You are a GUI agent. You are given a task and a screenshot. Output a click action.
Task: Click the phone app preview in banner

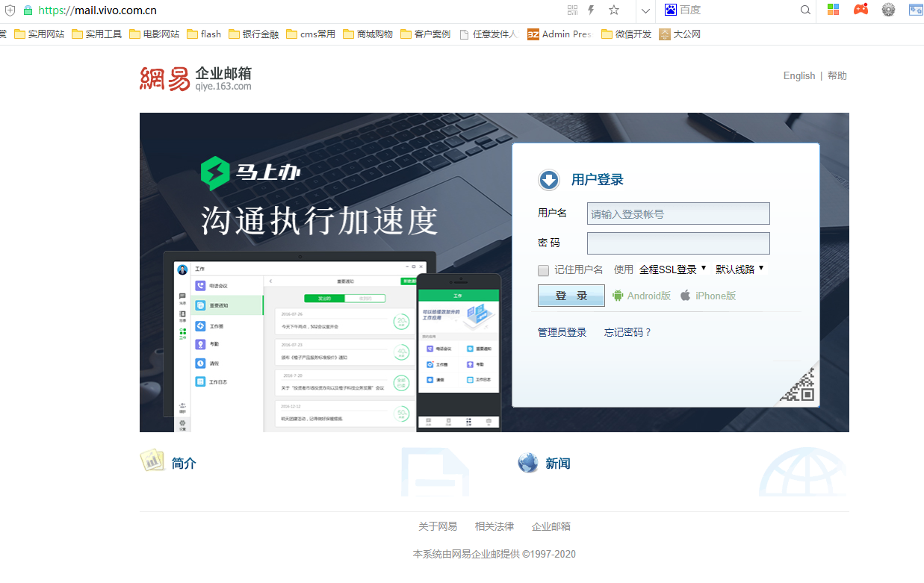click(x=458, y=352)
